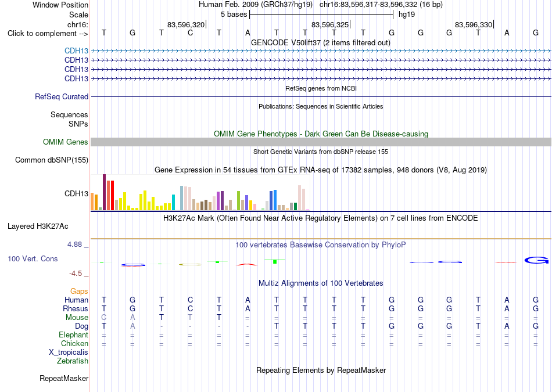Click the GTEx Gene Expression track title
Viewport: 552px width, 392px height.
[x=321, y=170]
